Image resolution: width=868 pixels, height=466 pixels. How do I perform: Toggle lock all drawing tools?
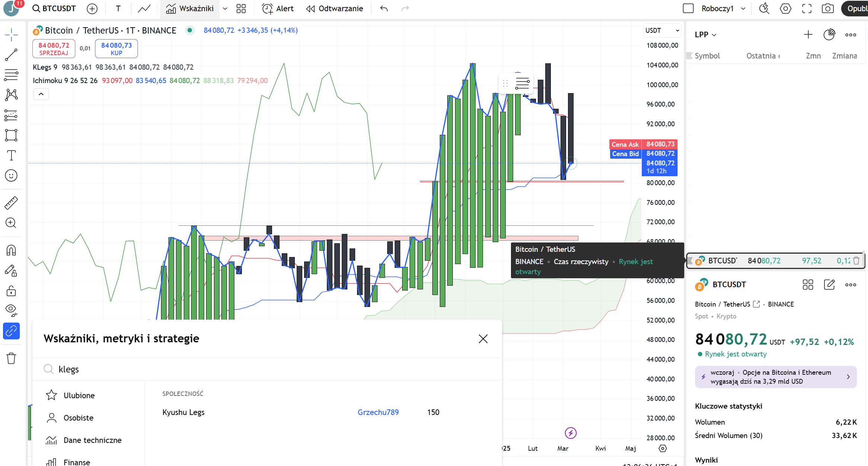click(11, 290)
